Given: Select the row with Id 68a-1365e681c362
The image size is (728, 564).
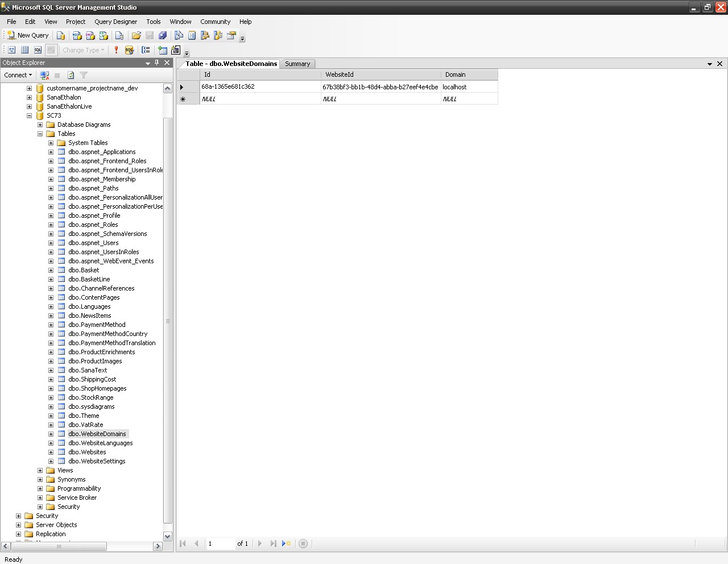Looking at the screenshot, I should [x=188, y=87].
